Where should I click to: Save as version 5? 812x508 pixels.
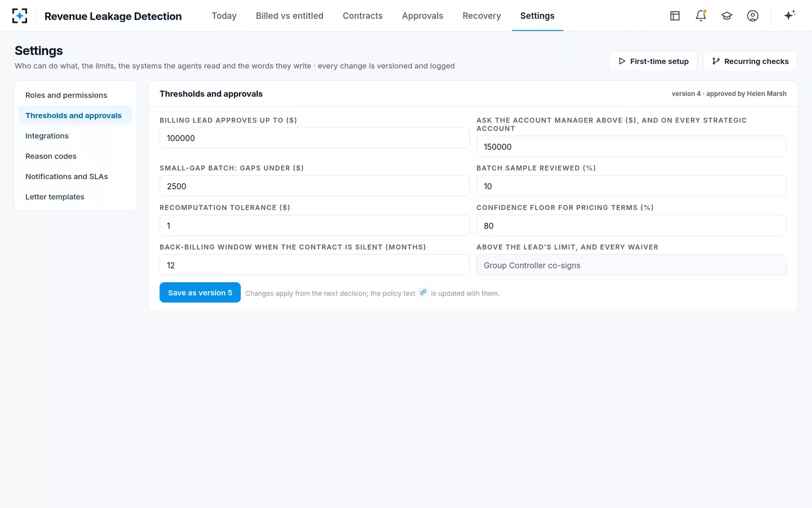tap(200, 292)
